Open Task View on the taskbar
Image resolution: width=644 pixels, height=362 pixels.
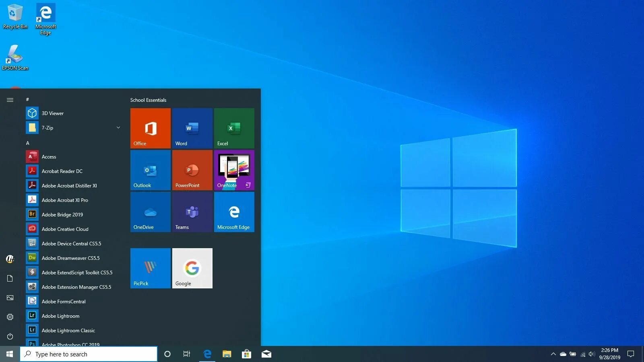click(x=187, y=354)
